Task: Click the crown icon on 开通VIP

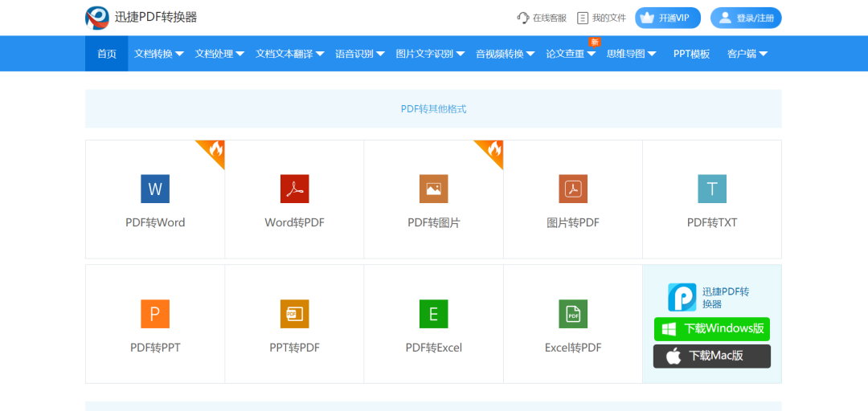Action: [646, 18]
